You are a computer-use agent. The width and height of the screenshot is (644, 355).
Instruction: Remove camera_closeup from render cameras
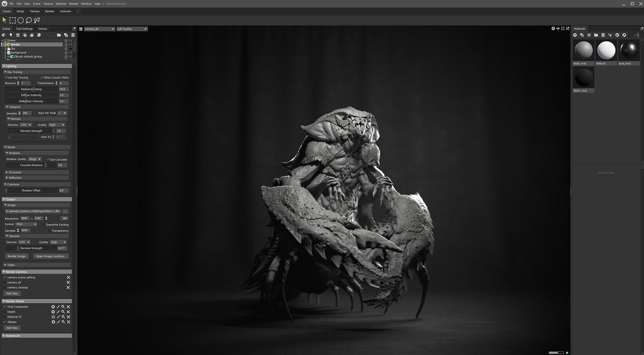click(x=68, y=288)
